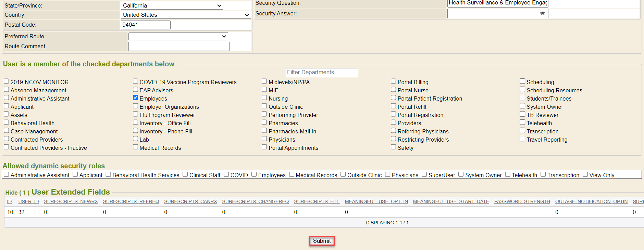Image resolution: width=644 pixels, height=250 pixels.
Task: Click the Security Question field
Action: point(497,3)
